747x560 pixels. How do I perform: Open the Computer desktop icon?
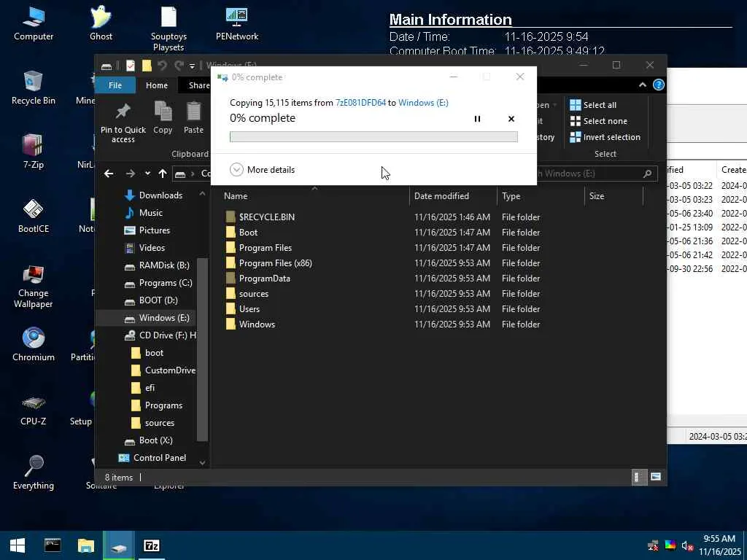(34, 24)
